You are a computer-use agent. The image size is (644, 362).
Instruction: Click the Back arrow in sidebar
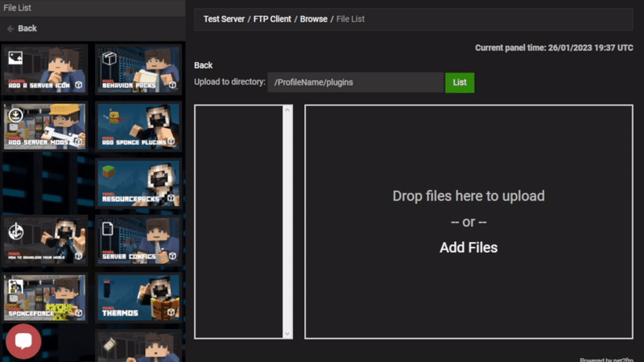[x=10, y=29]
